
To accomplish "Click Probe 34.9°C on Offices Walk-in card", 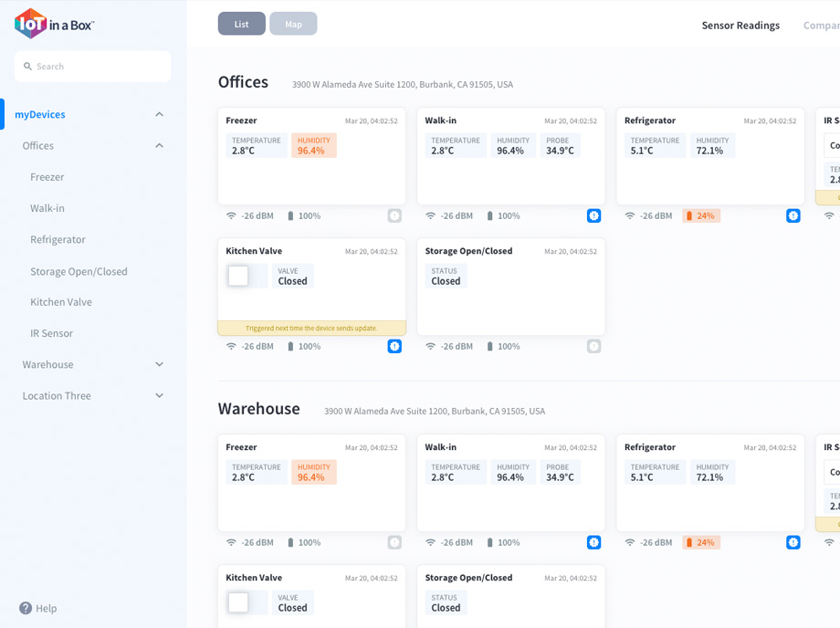I will 560,146.
